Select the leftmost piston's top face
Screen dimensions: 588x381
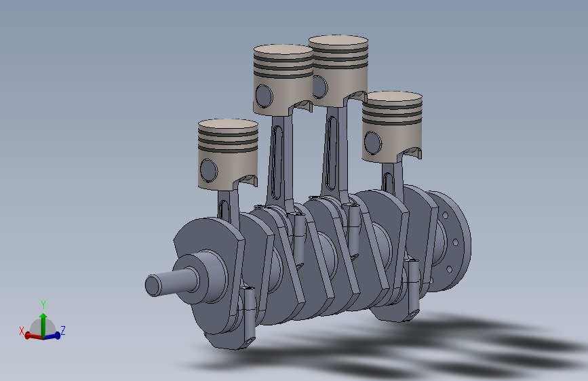click(x=228, y=124)
